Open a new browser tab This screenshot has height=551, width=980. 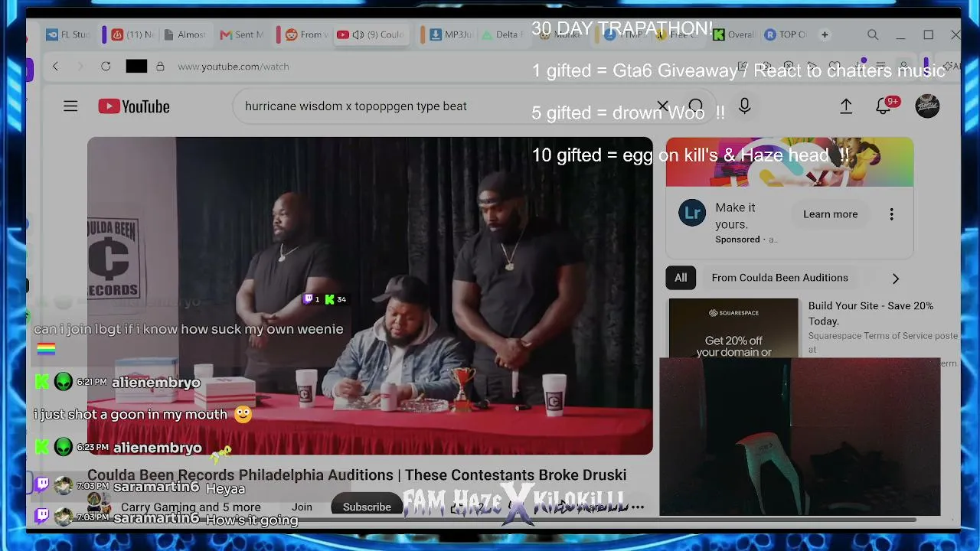coord(825,34)
